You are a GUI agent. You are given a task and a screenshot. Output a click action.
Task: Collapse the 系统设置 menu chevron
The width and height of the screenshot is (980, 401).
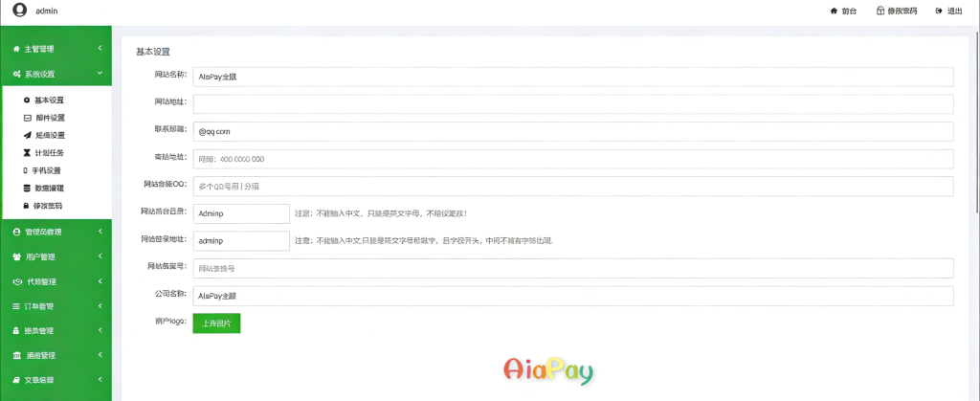(100, 73)
